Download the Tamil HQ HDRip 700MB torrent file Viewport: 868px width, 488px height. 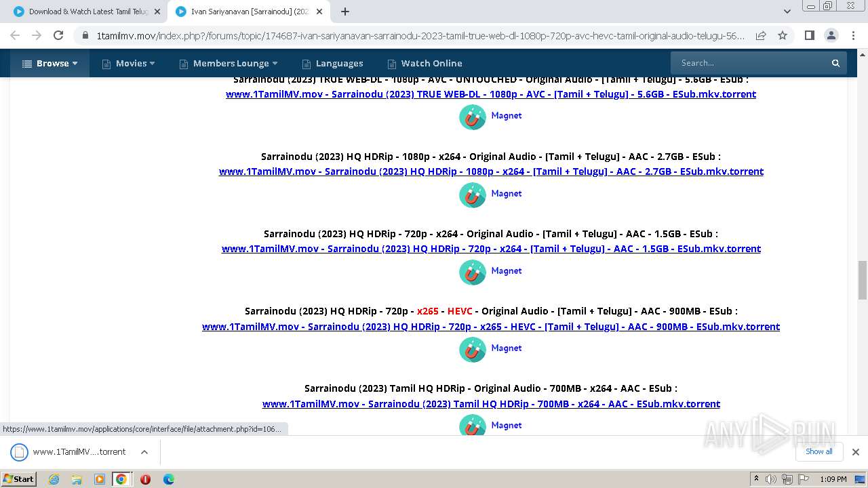click(491, 404)
